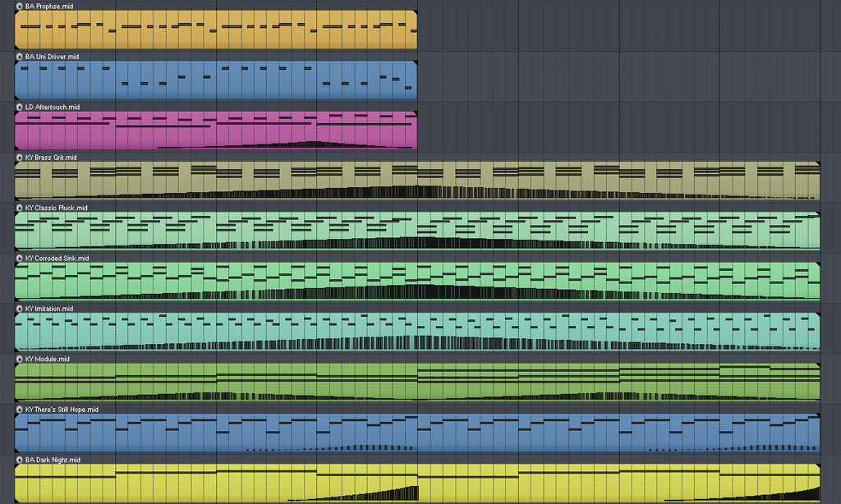Click the KY Corroded Sink.mid clip icon
Viewport: 841px width, 504px height.
pyautogui.click(x=20, y=259)
